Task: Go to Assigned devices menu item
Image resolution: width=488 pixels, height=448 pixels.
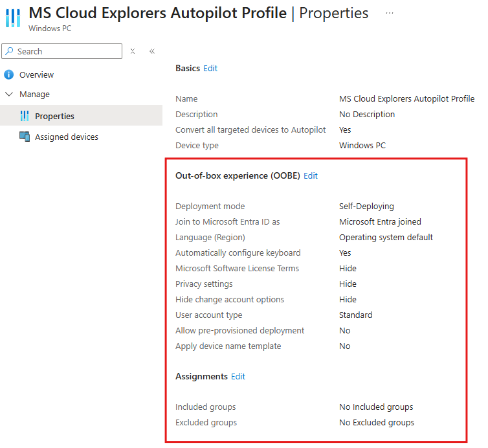Action: tap(67, 137)
